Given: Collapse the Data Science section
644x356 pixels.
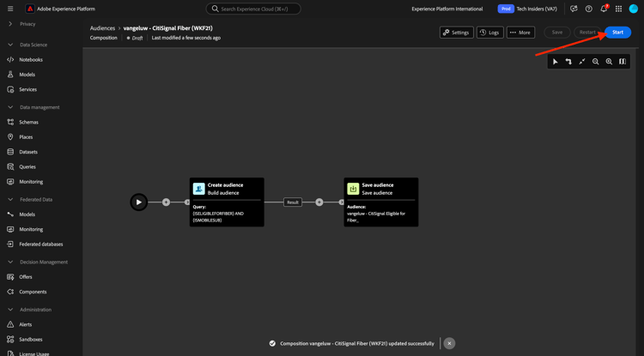Looking at the screenshot, I should click(10, 45).
